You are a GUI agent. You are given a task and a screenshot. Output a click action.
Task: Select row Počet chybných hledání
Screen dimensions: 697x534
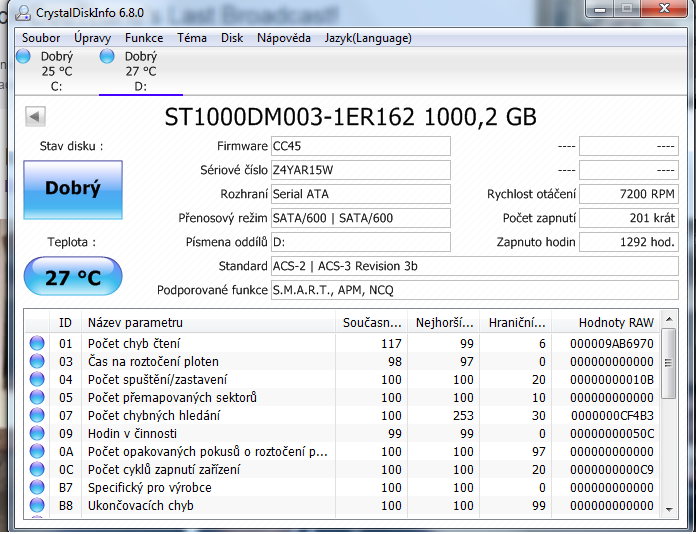click(342, 415)
